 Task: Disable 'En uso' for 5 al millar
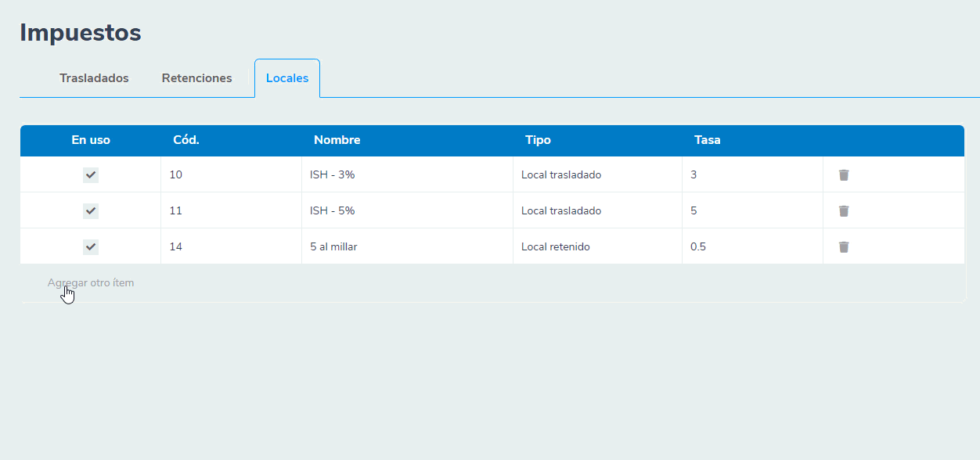(x=91, y=247)
